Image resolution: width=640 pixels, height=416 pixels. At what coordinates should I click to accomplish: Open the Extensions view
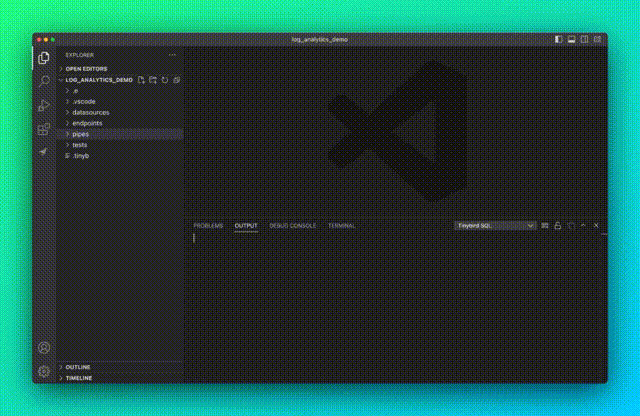44,129
